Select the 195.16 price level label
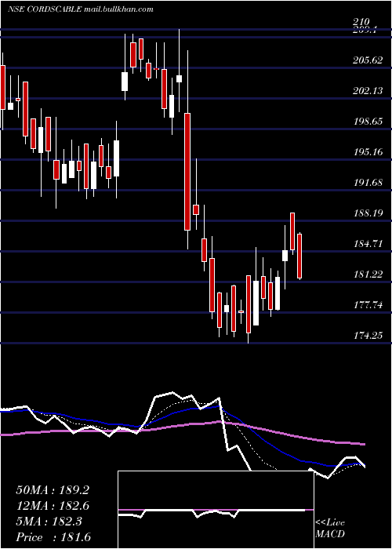392x549 pixels. coord(368,151)
